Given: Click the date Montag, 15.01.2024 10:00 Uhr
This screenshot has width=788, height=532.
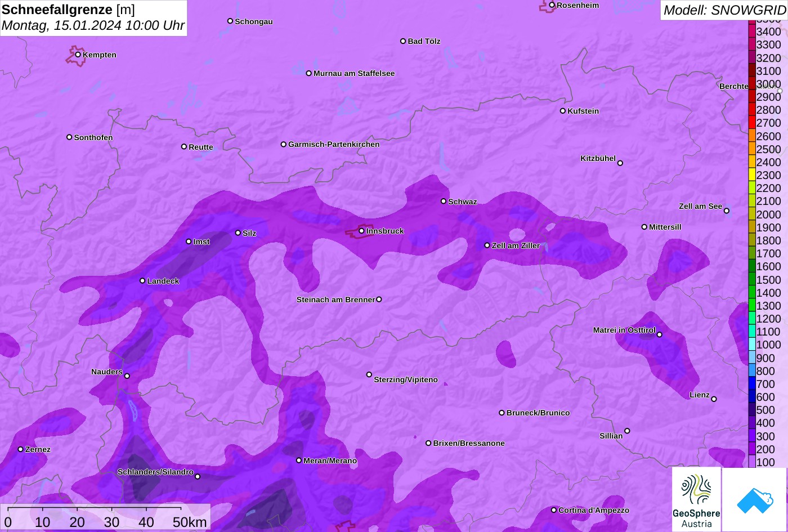Looking at the screenshot, I should pyautogui.click(x=93, y=25).
